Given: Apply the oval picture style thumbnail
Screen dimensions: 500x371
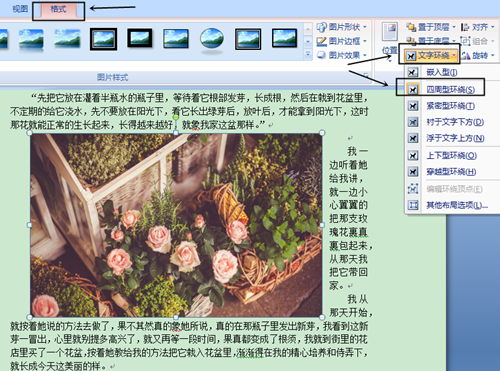Looking at the screenshot, I should tap(212, 40).
